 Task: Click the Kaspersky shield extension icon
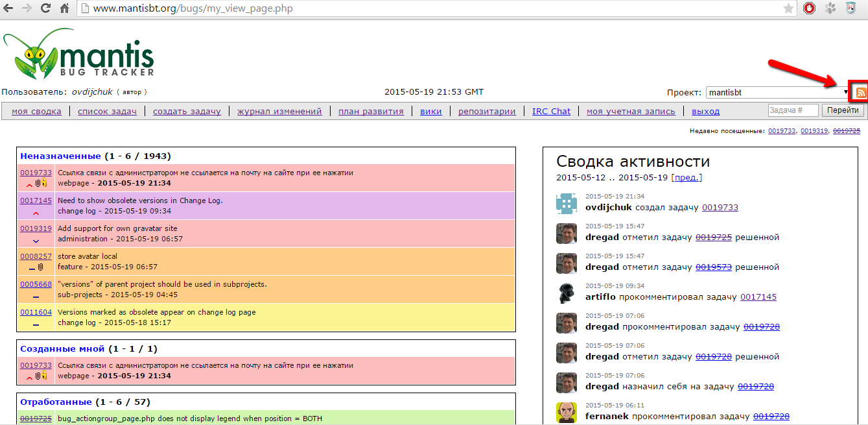pos(850,8)
